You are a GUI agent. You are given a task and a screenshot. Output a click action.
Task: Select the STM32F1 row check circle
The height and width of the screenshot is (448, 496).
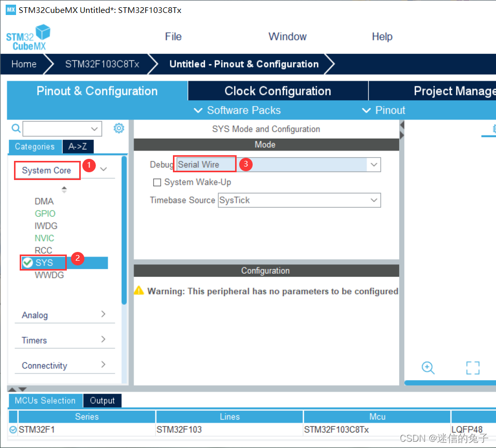tap(13, 430)
